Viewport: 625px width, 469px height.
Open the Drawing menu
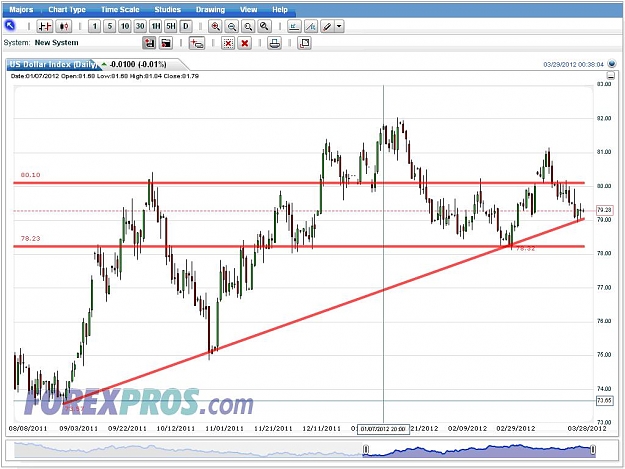point(210,10)
